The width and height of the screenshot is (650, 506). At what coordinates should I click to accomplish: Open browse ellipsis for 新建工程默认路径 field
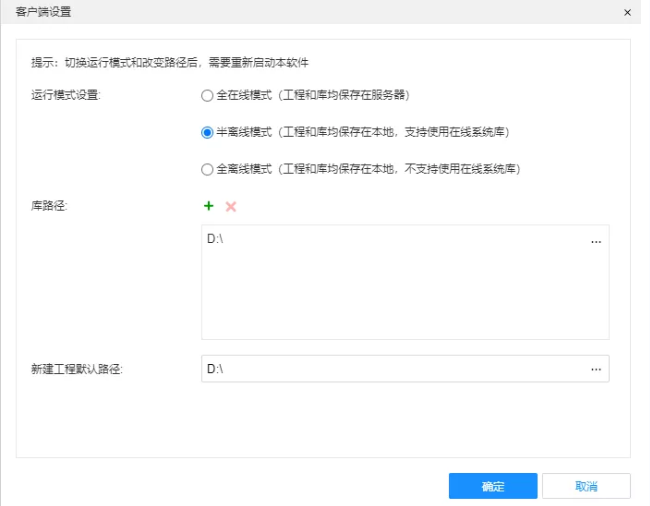point(596,369)
